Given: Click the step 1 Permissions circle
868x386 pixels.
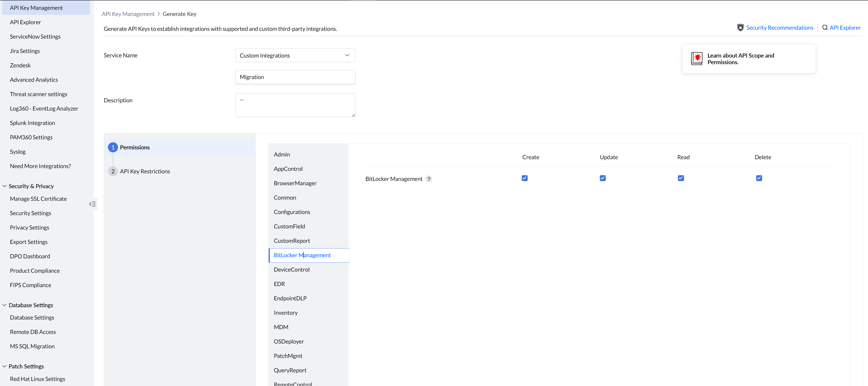Looking at the screenshot, I should [113, 147].
